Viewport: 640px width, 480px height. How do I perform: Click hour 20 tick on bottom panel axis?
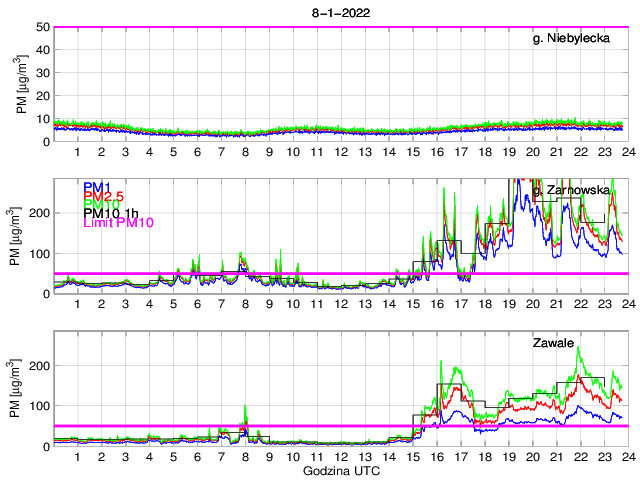click(x=532, y=456)
